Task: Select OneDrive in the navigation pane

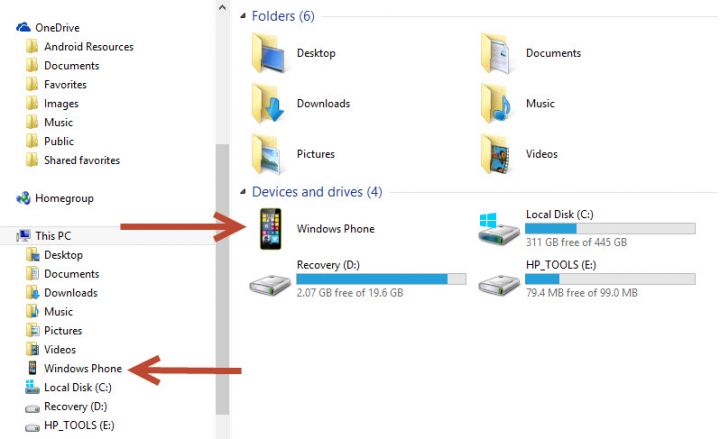Action: (57, 28)
